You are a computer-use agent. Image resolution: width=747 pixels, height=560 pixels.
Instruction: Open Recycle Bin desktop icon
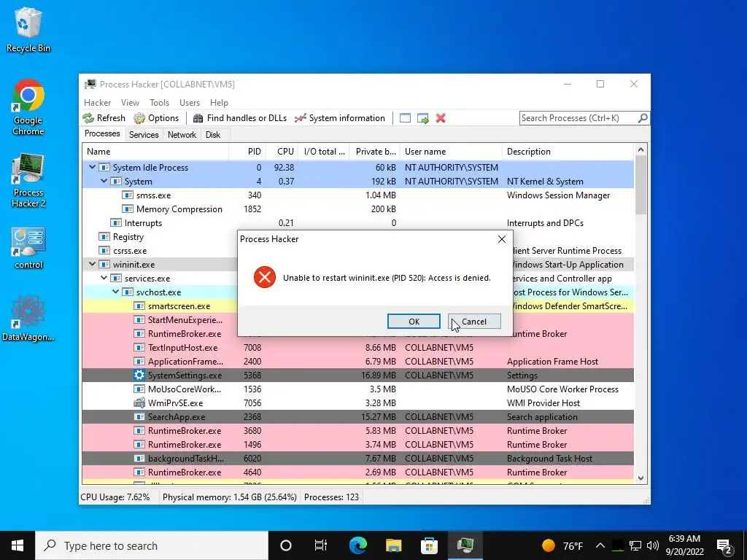tap(28, 29)
